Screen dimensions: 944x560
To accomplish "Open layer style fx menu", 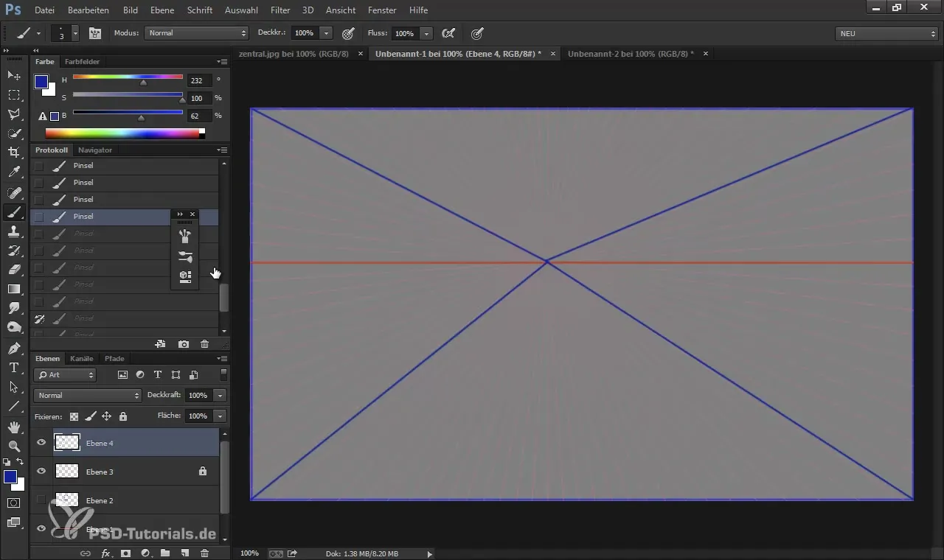I will point(105,553).
